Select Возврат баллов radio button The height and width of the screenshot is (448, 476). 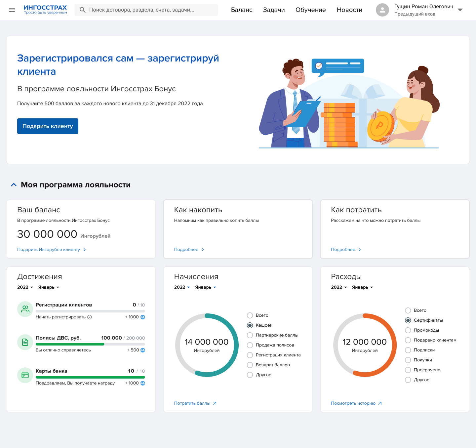pos(250,365)
